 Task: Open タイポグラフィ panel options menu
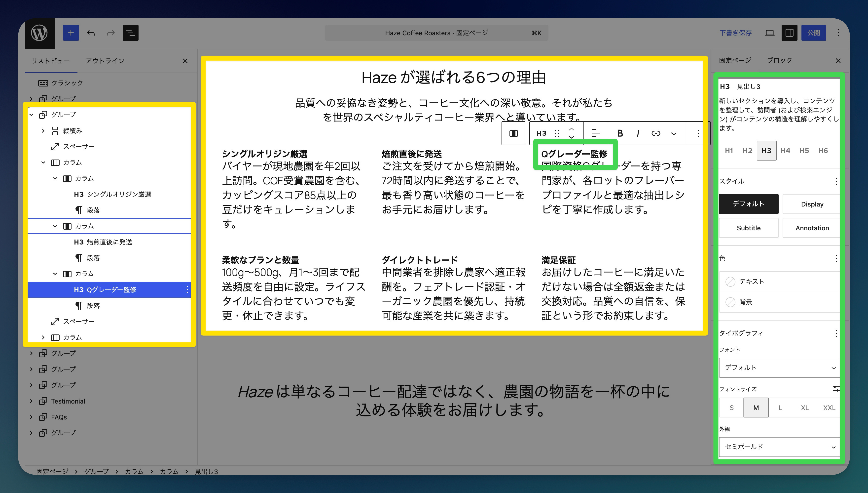[836, 333]
